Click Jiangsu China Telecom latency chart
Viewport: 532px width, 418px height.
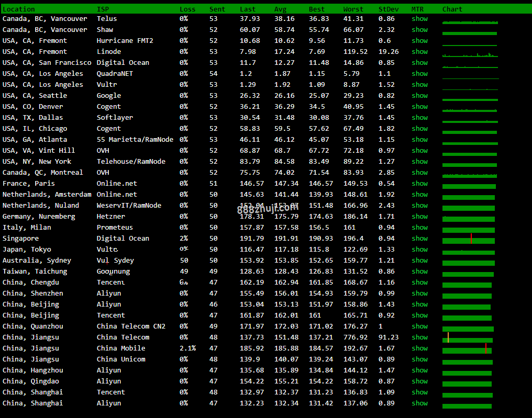(x=468, y=337)
